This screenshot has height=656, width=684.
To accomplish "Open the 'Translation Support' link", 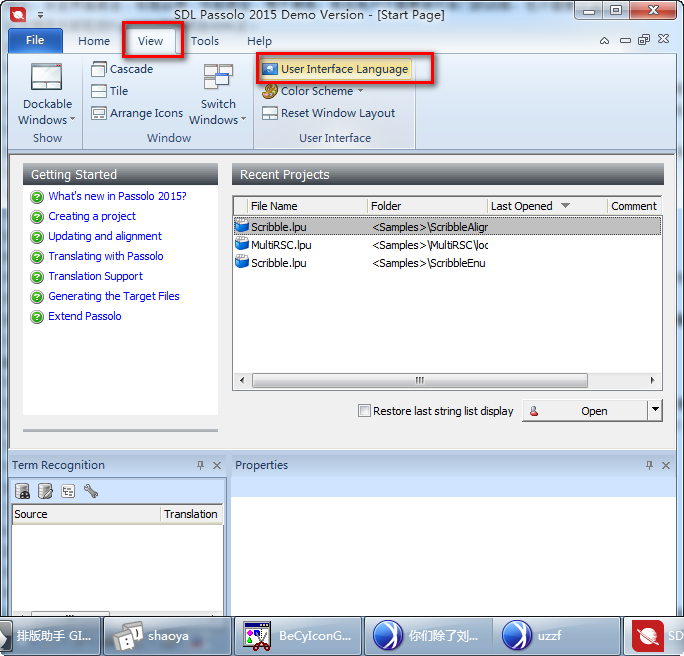I will point(96,276).
